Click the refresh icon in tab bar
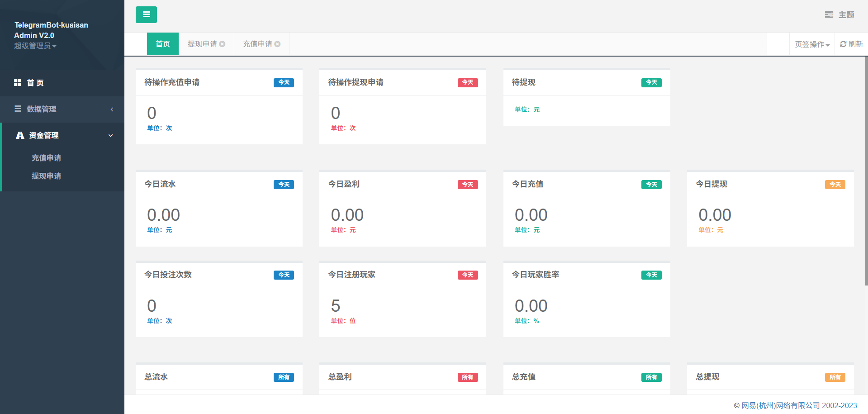868x414 pixels. coord(843,44)
